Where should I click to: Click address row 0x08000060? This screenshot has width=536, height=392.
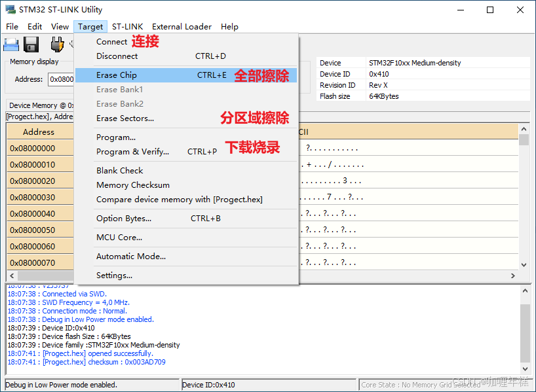pos(40,247)
